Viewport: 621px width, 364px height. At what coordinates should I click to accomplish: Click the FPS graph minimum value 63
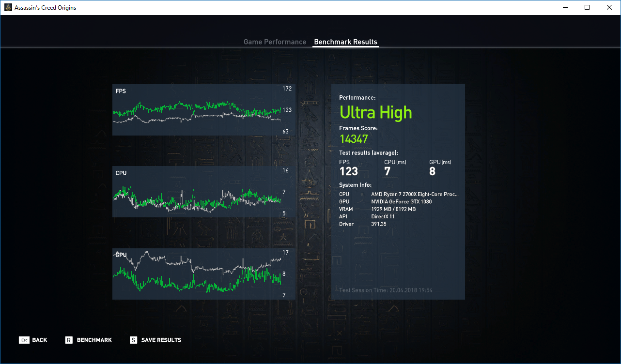[286, 131]
